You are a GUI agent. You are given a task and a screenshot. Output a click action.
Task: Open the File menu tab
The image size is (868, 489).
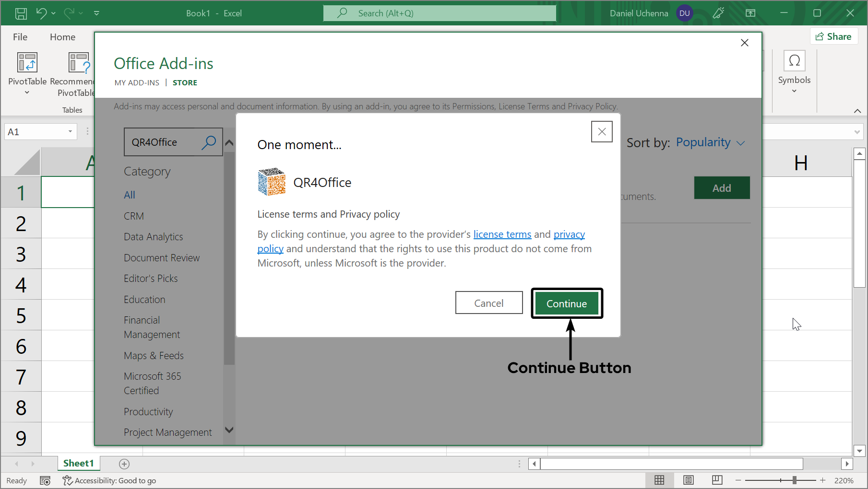coord(20,37)
